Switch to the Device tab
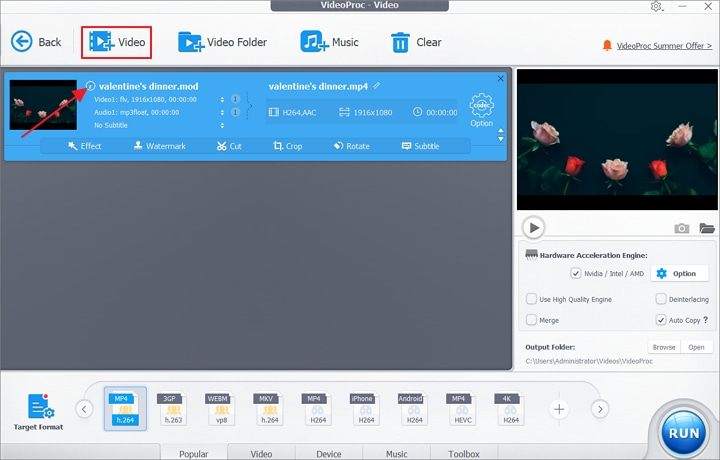Viewport: 720px width, 460px height. point(329,453)
